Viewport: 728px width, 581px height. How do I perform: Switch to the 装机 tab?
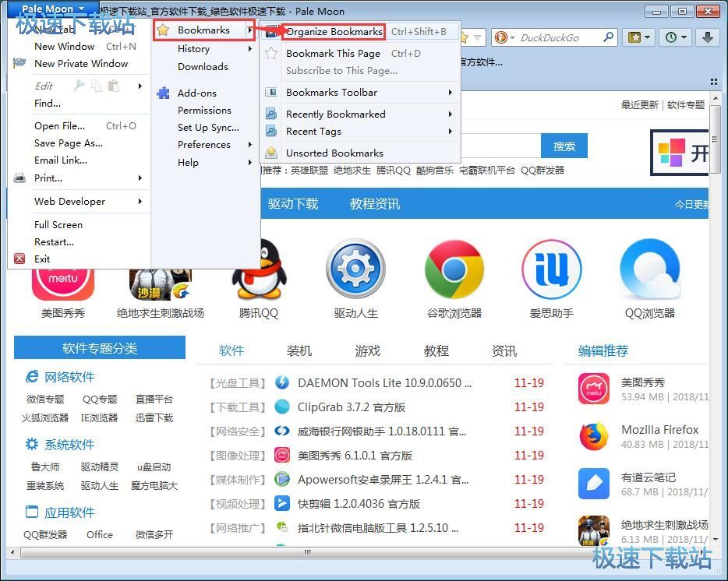(x=299, y=350)
